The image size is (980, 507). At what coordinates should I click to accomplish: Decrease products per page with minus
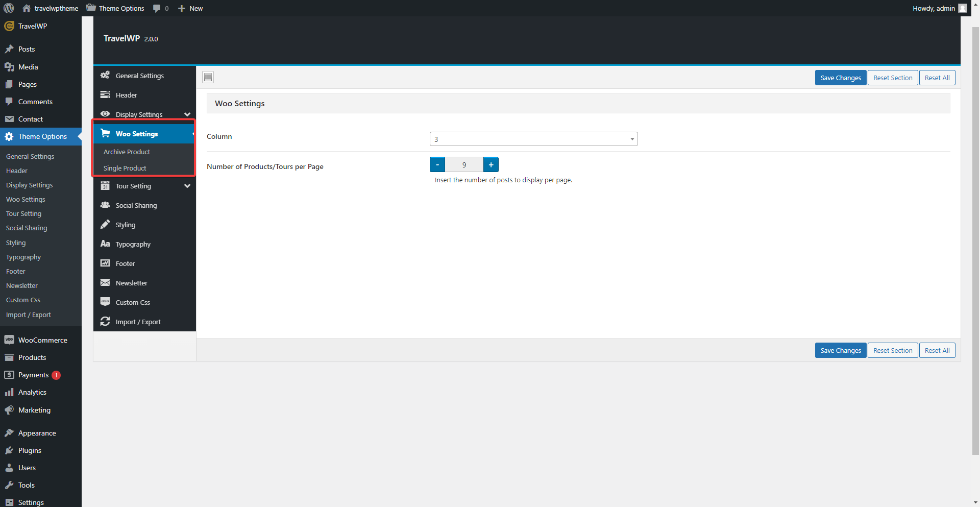pos(437,164)
